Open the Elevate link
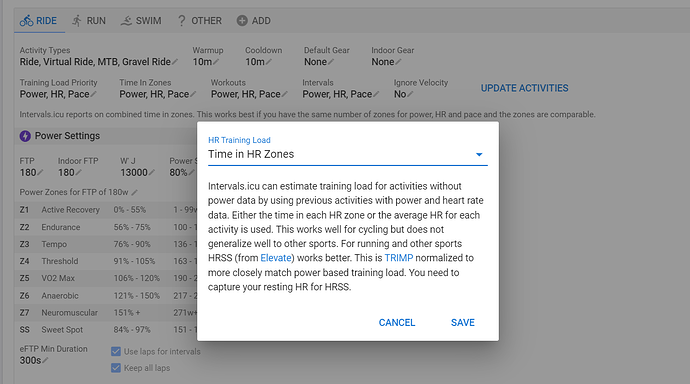The height and width of the screenshot is (384, 690). (x=276, y=258)
